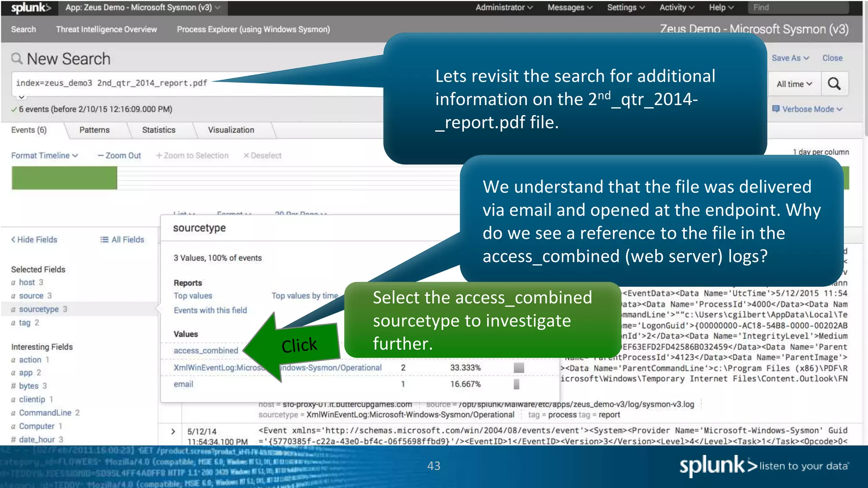Select the date_hour field
Viewport: 868px width, 488px height.
tap(37, 439)
